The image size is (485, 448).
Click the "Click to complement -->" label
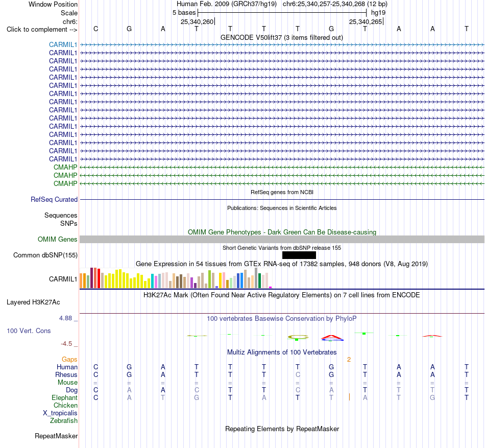pos(42,30)
